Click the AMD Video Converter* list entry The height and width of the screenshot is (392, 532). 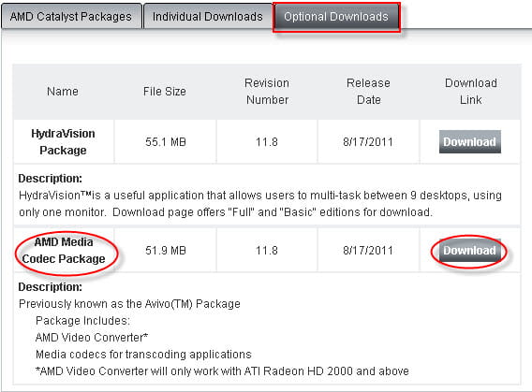click(92, 338)
